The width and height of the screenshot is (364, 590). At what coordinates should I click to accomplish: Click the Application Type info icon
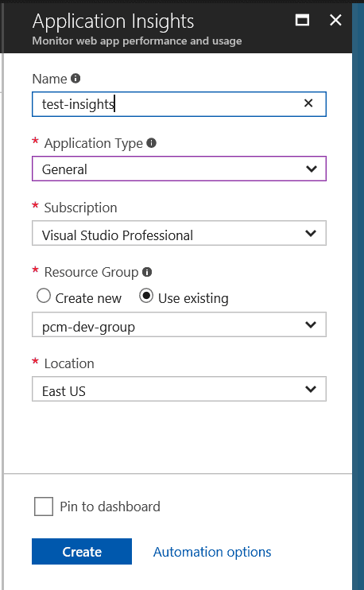(x=151, y=143)
